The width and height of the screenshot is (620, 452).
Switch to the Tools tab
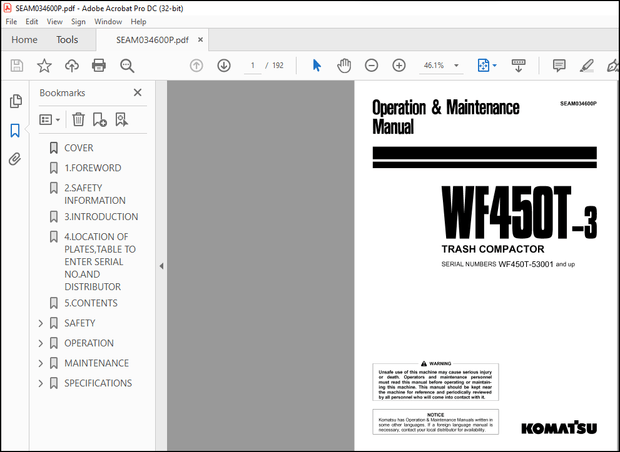[x=67, y=40]
